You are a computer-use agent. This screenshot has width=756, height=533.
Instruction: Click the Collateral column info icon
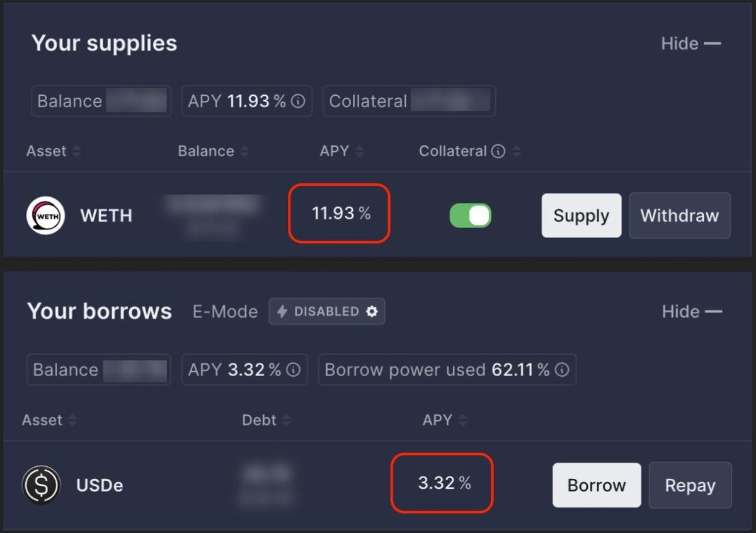tap(498, 151)
